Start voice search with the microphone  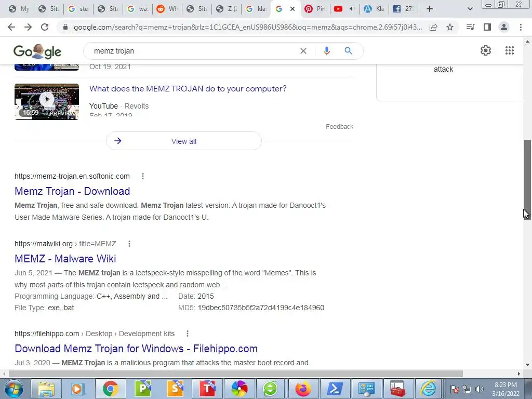point(326,51)
